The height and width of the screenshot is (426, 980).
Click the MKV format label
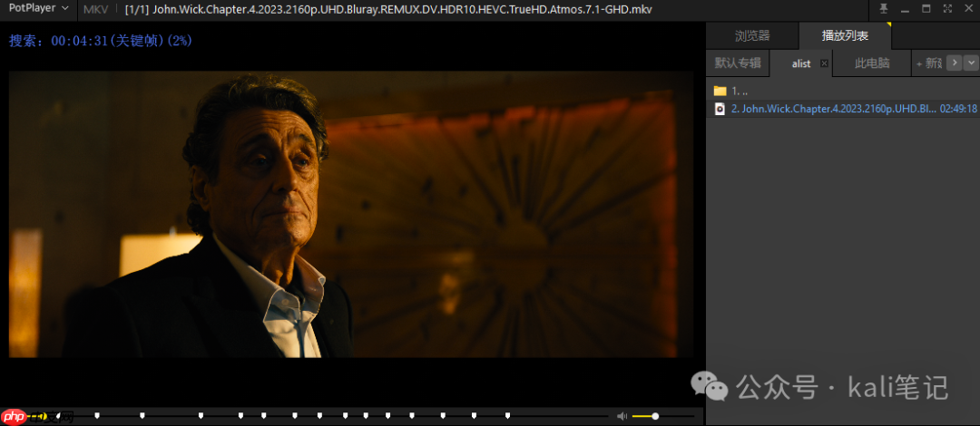(95, 9)
